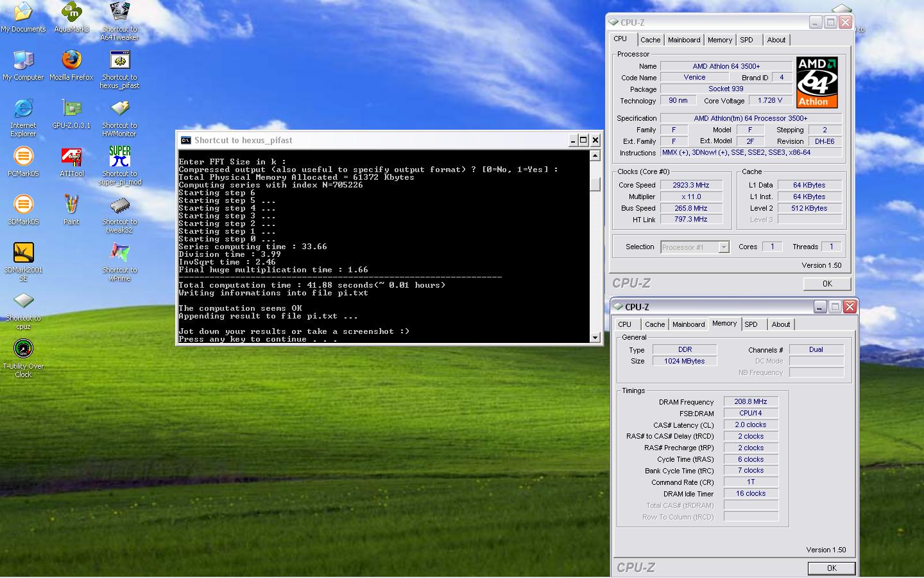The width and height of the screenshot is (924, 578).
Task: Open the PCMark05 desktop icon
Action: coord(23,162)
